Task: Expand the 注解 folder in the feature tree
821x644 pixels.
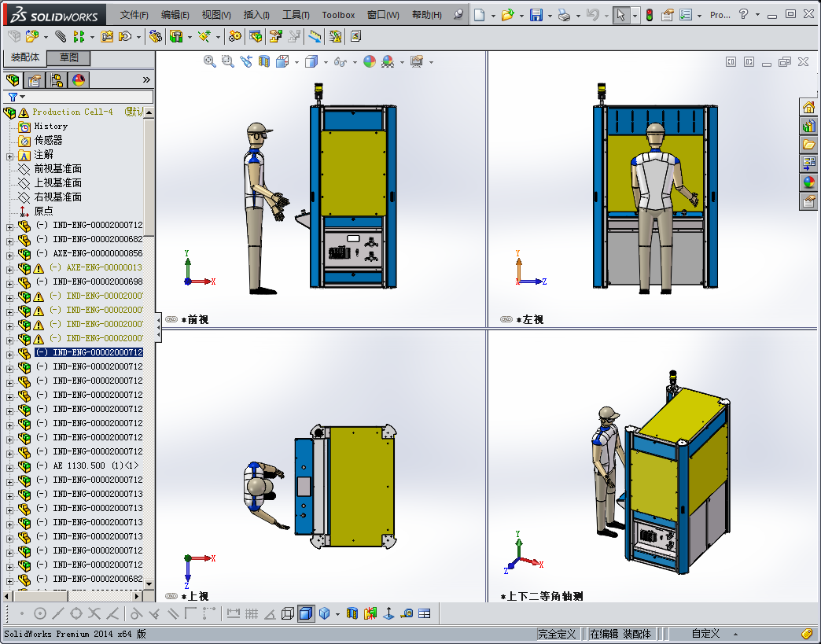Action: pos(9,155)
